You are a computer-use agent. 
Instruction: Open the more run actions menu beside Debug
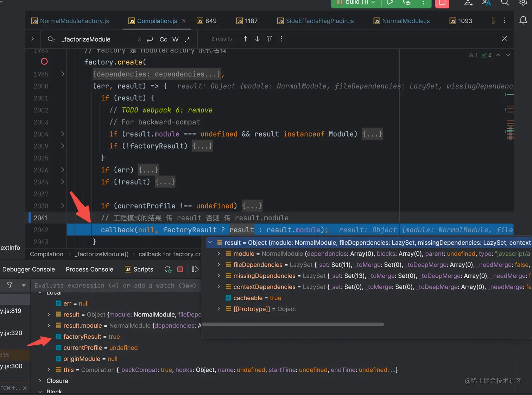[423, 2]
